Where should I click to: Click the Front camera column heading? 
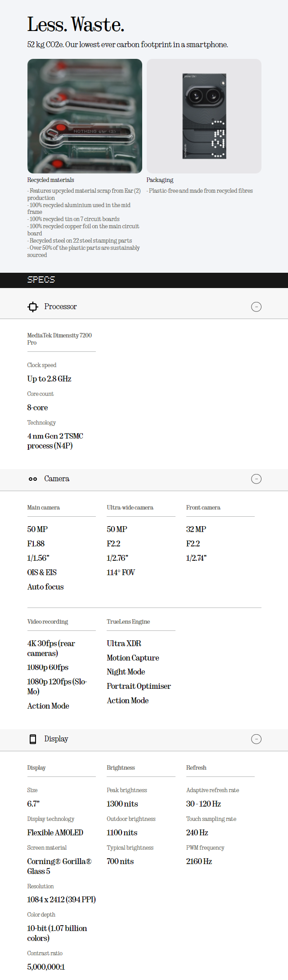point(203,508)
